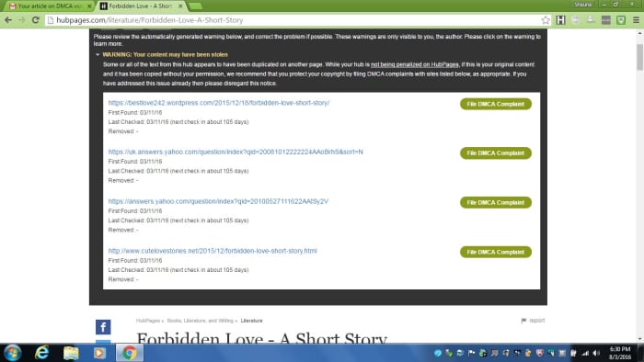
Task: Click the Show Desktop strip beside the clock
Action: (640, 353)
